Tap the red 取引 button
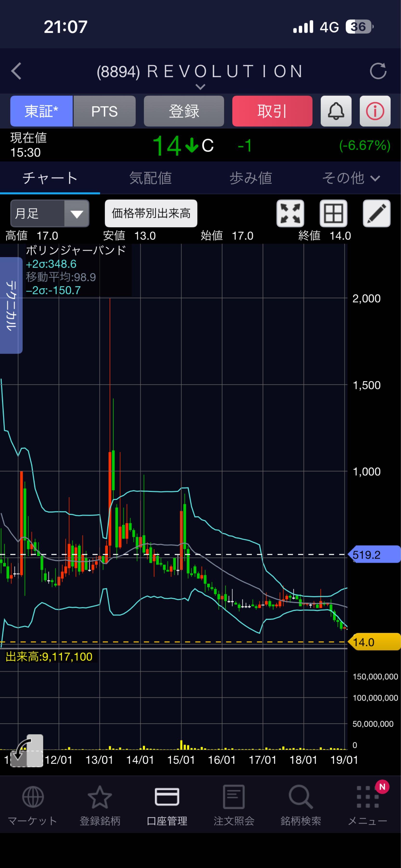Viewport: 401px width, 868px height. [x=272, y=111]
